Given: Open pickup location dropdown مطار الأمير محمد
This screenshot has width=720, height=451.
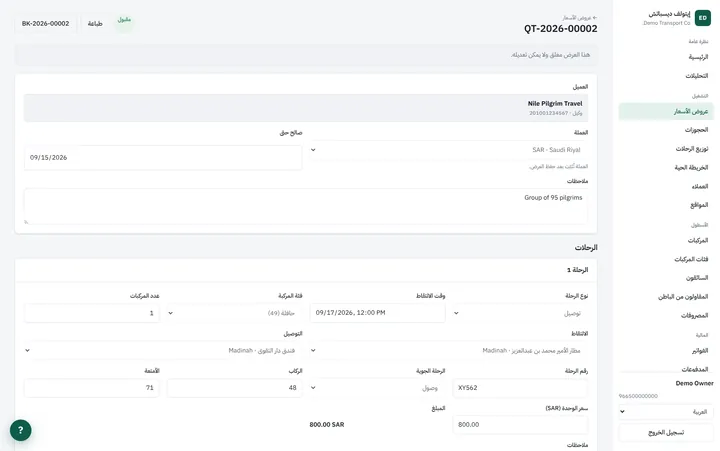Looking at the screenshot, I should (449, 350).
